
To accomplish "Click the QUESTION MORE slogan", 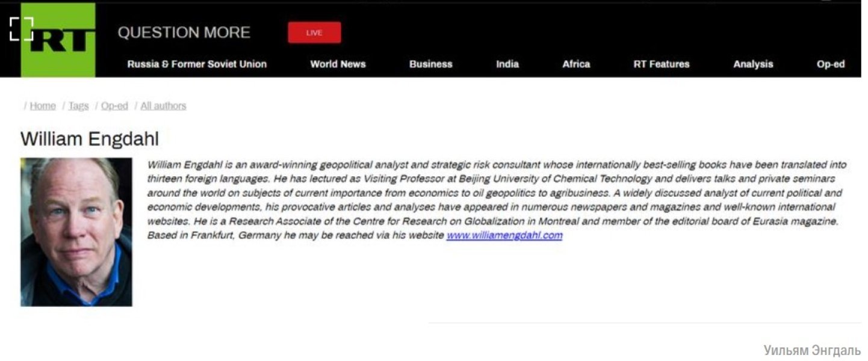I will [184, 32].
